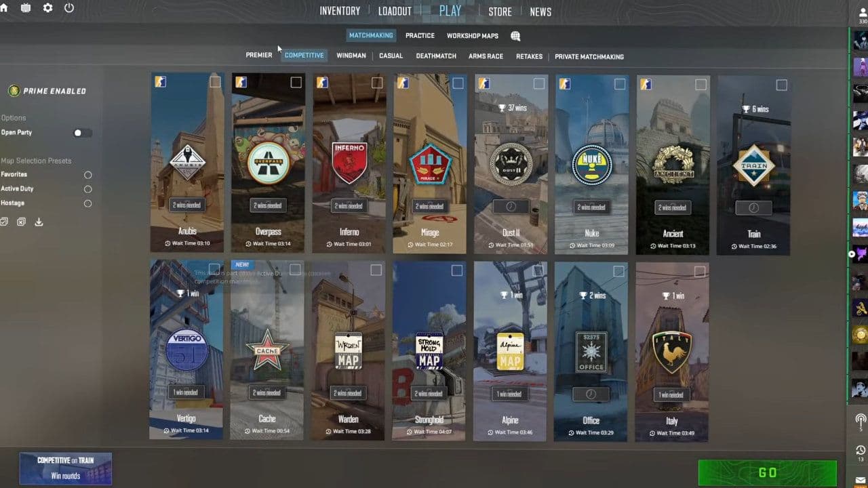Check the Stronghold map checkbox
This screenshot has height=488, width=868.
tap(456, 270)
